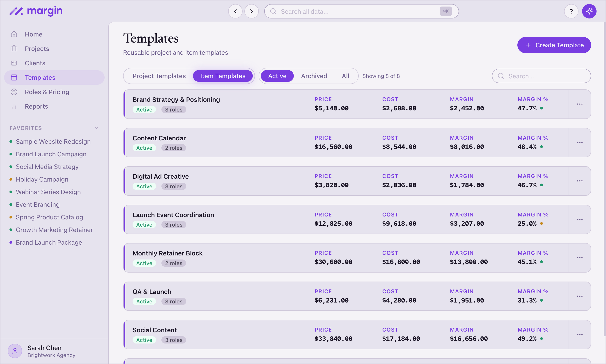Viewport: 606px width, 364px height.
Task: Filter by Active templates
Action: 277,76
